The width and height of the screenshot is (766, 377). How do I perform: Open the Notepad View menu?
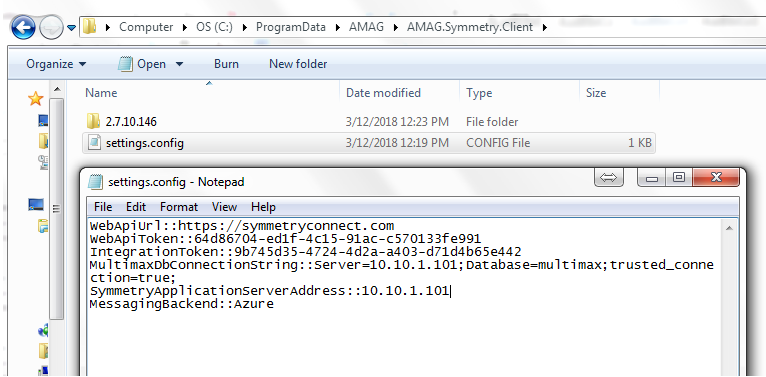tap(224, 207)
